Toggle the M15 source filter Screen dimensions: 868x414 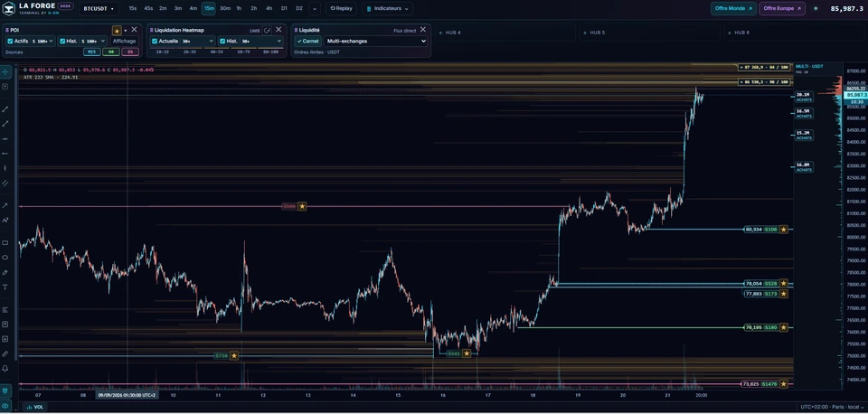click(92, 52)
